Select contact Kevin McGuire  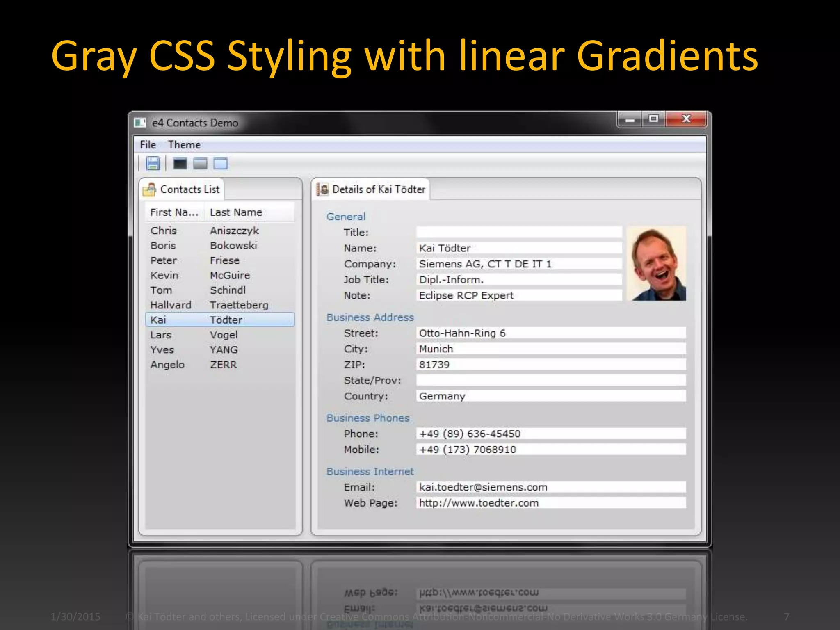tap(220, 275)
